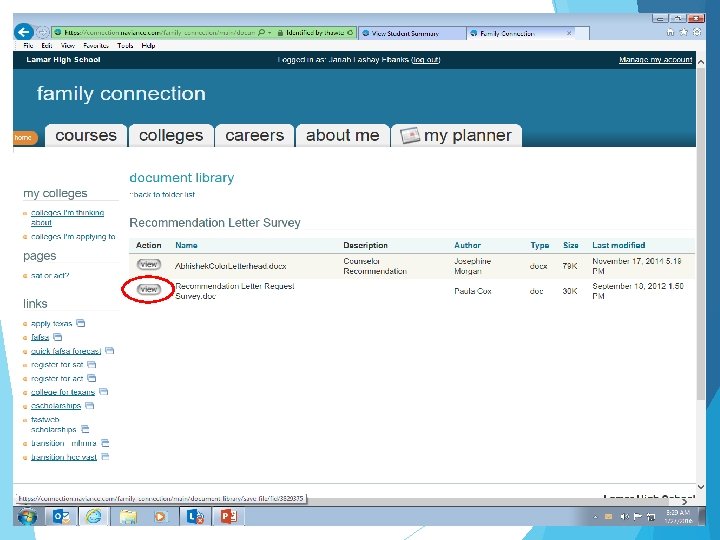720x540 pixels.
Task: Click the browser address bar URL
Action: tap(158, 33)
